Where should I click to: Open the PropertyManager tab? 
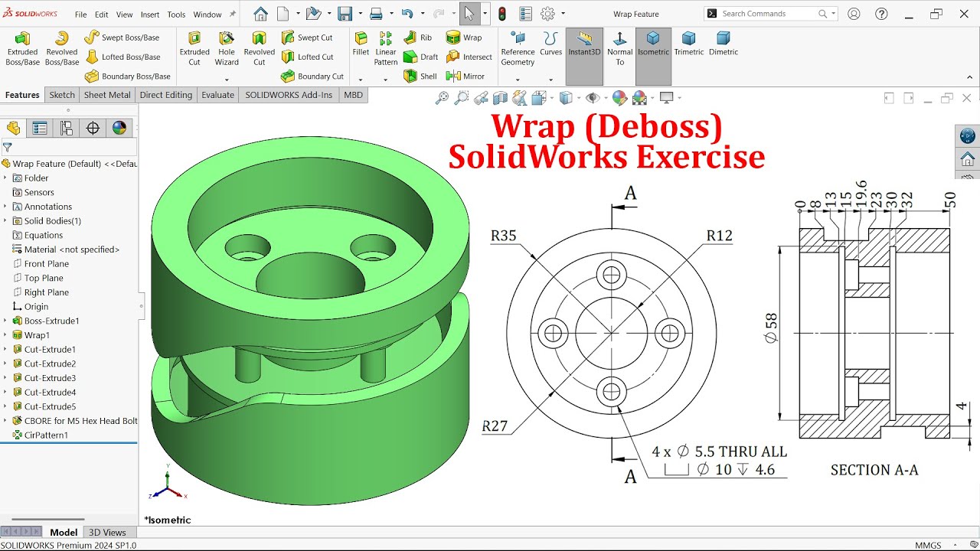pos(40,128)
